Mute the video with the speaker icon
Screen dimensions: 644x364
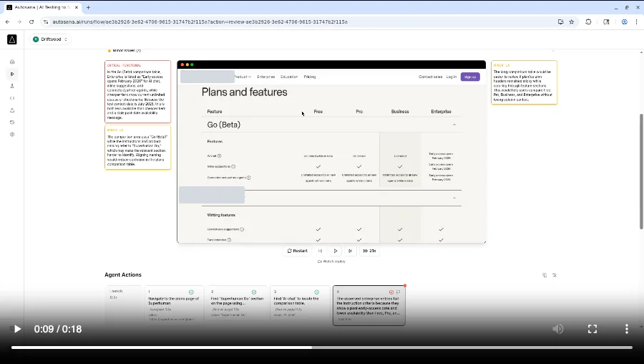pos(557,329)
